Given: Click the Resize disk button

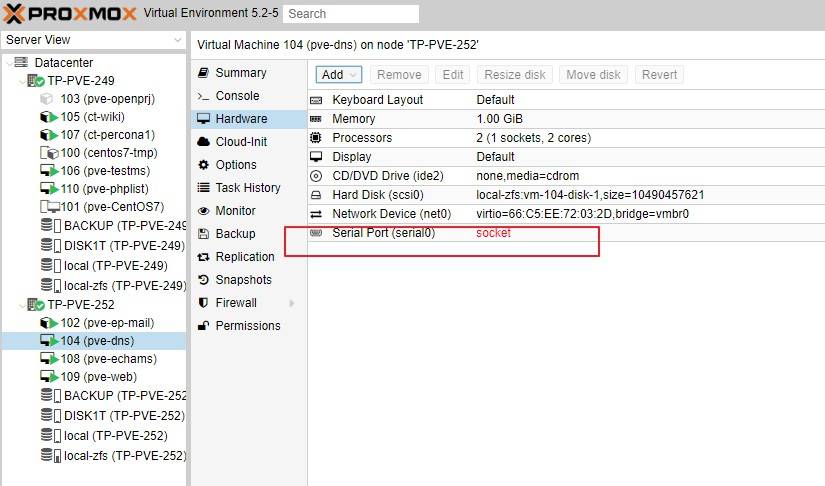Looking at the screenshot, I should (x=515, y=75).
